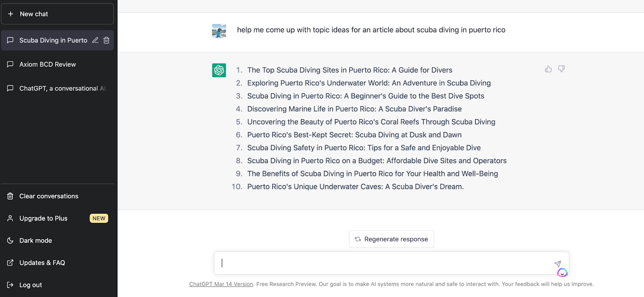This screenshot has width=644, height=297.
Task: Click "The Top Scuba Diving Sites in Puerto Rico" line
Action: click(350, 70)
